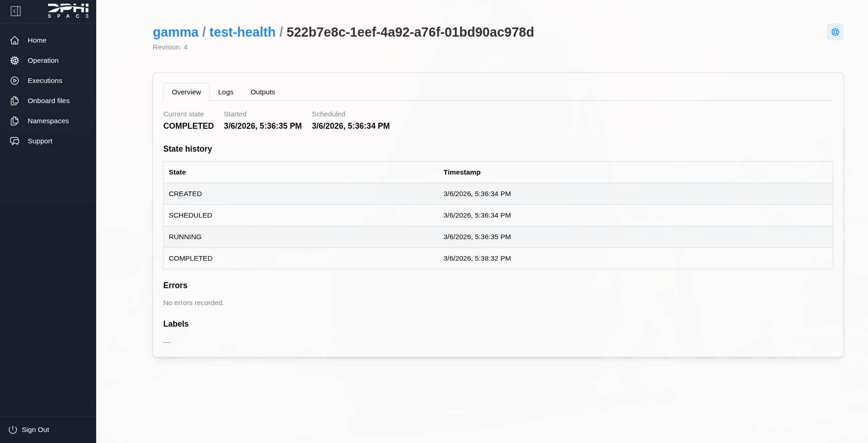Viewport: 868px width, 443px height.
Task: Click the Home house icon
Action: click(15, 40)
